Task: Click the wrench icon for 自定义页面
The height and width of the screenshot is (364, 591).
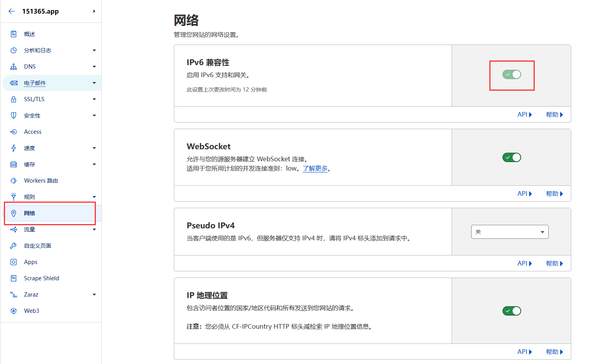Action: (14, 246)
